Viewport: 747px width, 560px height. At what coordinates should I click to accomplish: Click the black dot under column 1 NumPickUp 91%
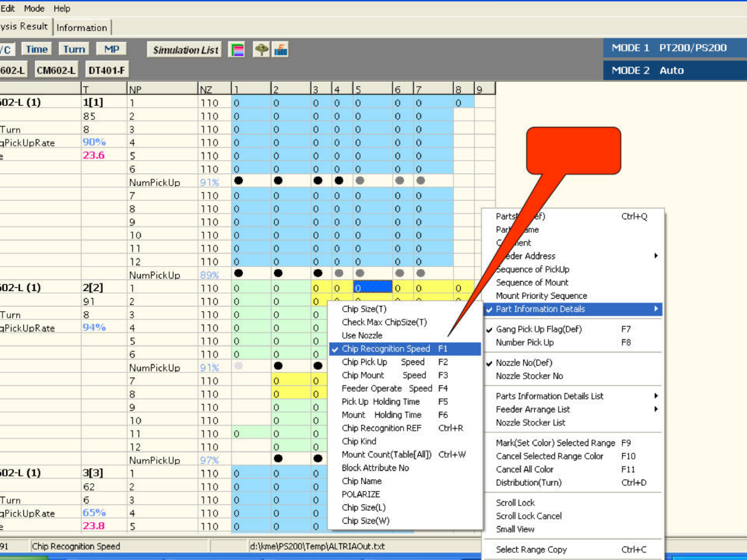(239, 181)
